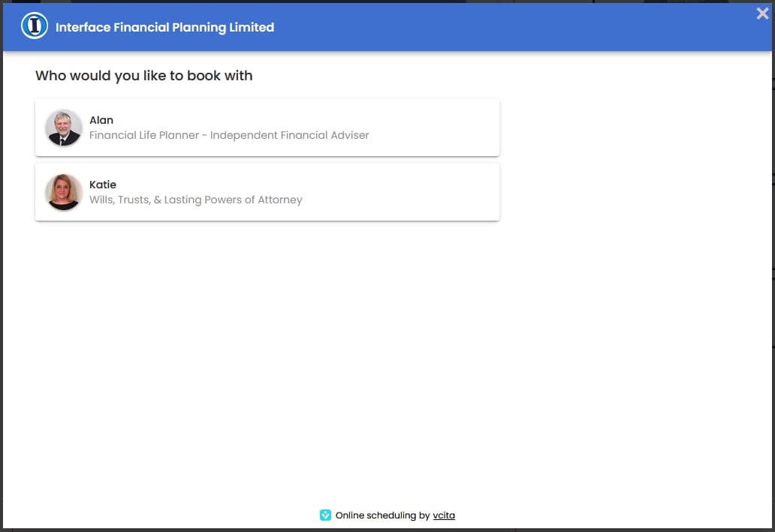Click the empty right side of Katie's card
Image resolution: width=775 pixels, height=532 pixels.
[x=443, y=192]
